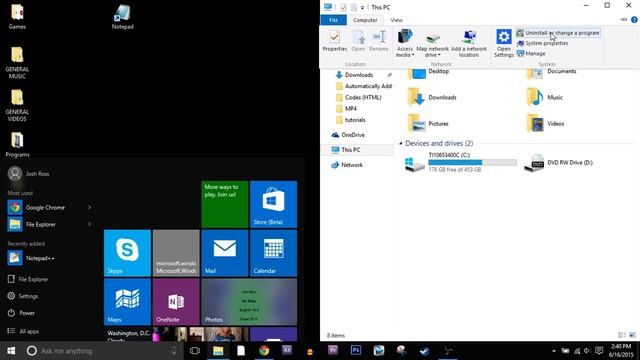The image size is (640, 360).
Task: Click Power in Start menu
Action: 21,313
